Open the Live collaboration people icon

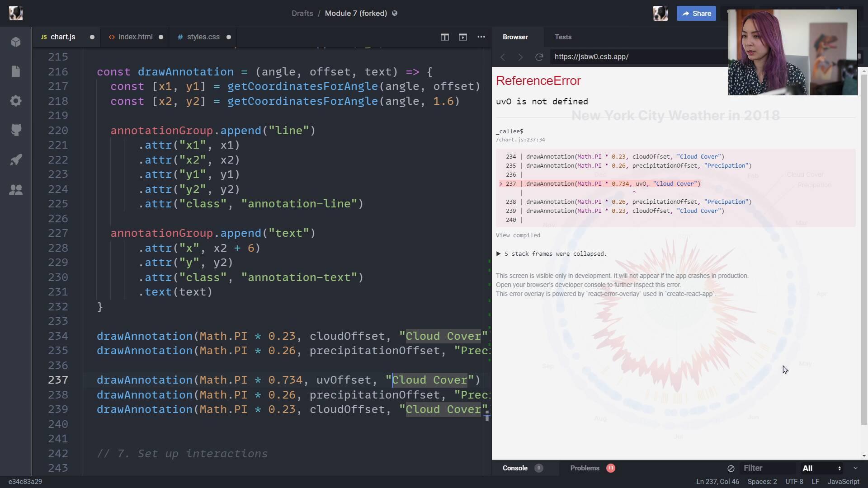(x=16, y=190)
